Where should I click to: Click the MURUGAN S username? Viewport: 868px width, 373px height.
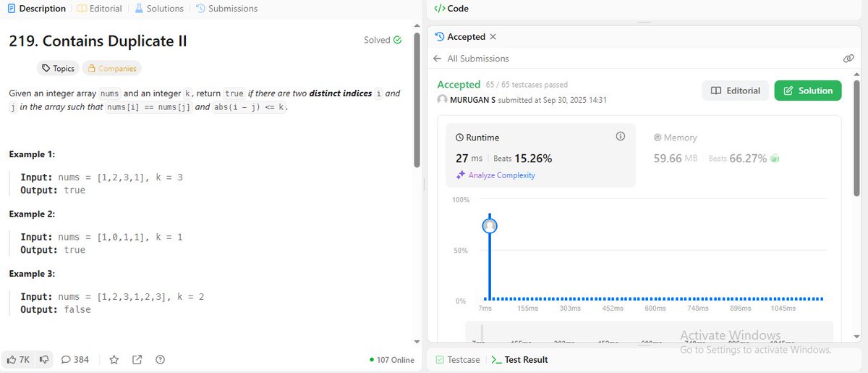pyautogui.click(x=472, y=100)
